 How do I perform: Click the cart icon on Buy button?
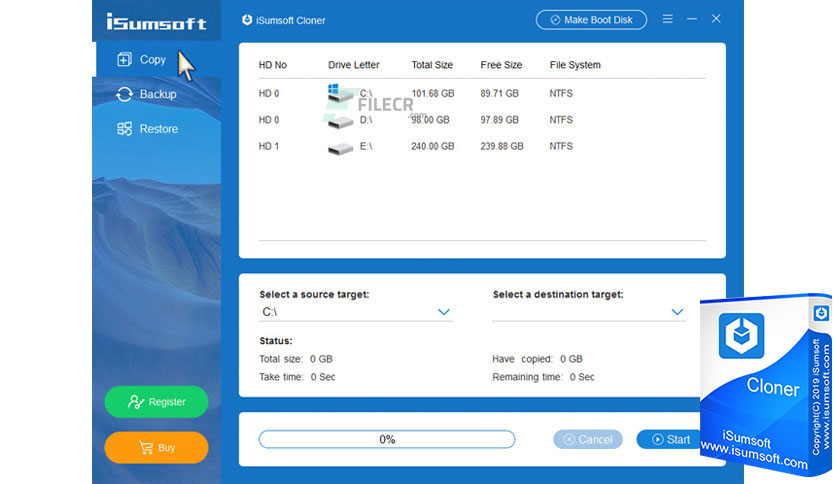146,447
